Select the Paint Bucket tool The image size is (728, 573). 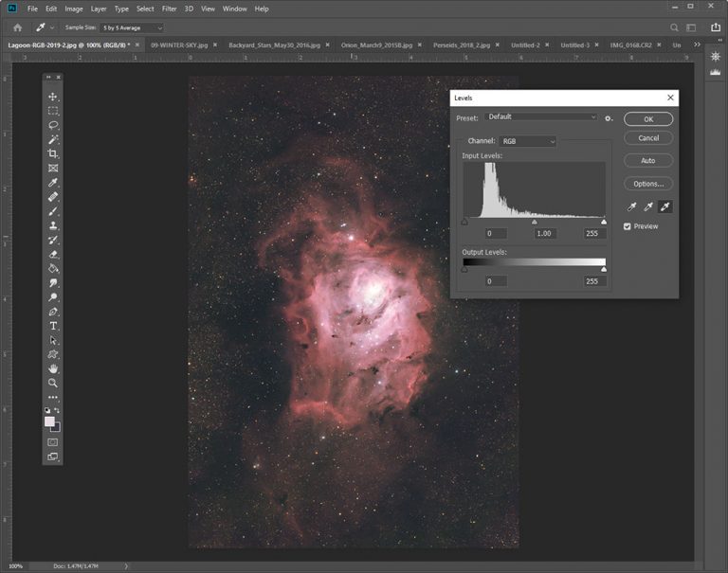coord(53,269)
